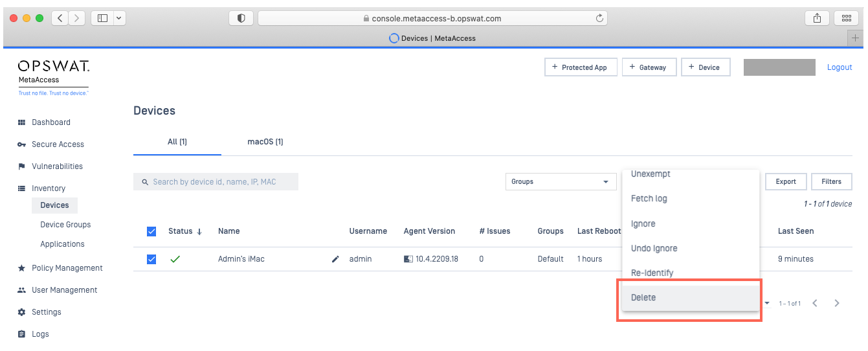The image size is (868, 351).
Task: Go forward with Safari's forward arrow
Action: [77, 18]
